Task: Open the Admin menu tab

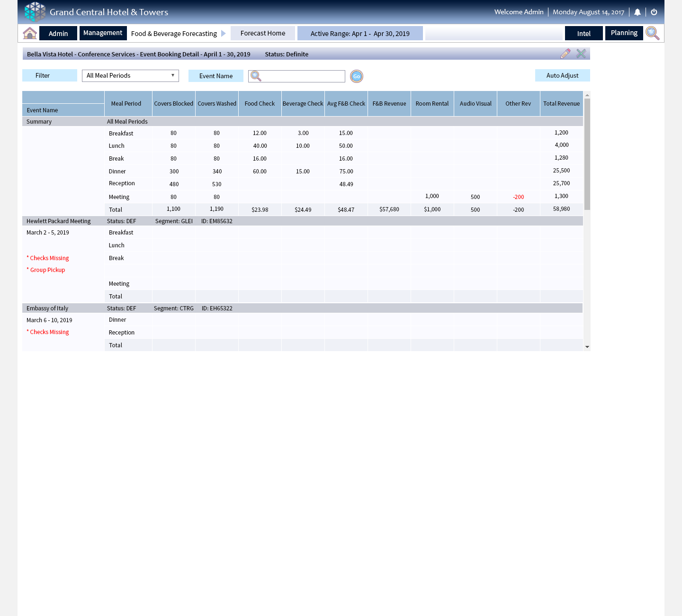Action: coord(58,34)
